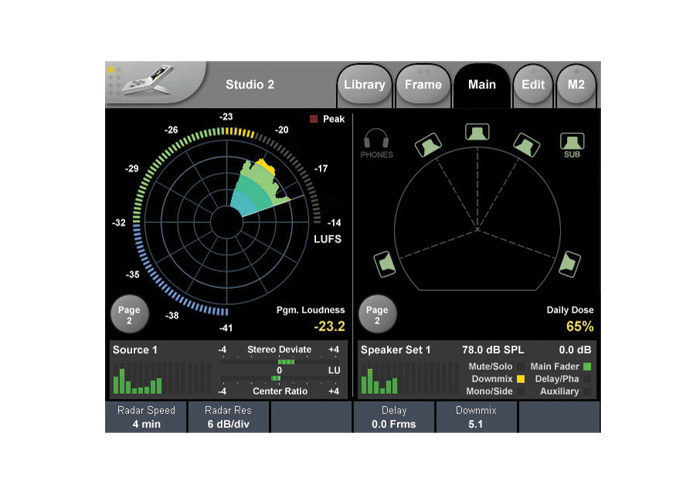Open the Library tab
The image size is (700, 500).
364,85
